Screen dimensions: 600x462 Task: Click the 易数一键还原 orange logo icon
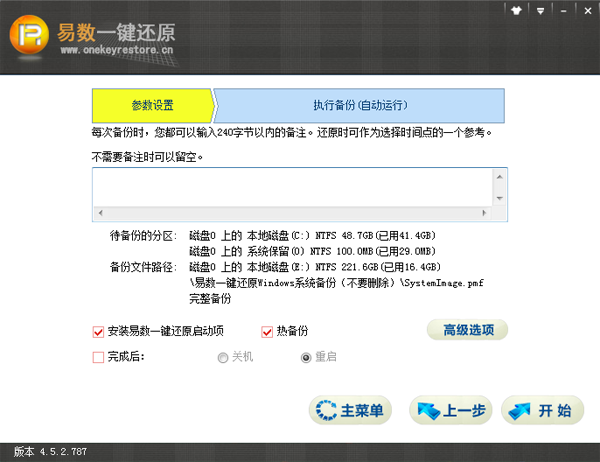29,34
